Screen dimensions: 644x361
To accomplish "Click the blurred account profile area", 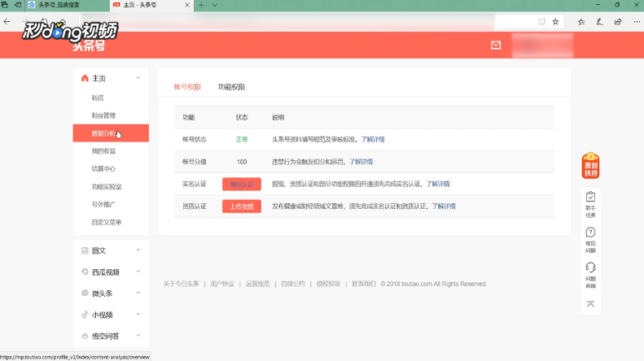I will pyautogui.click(x=542, y=46).
